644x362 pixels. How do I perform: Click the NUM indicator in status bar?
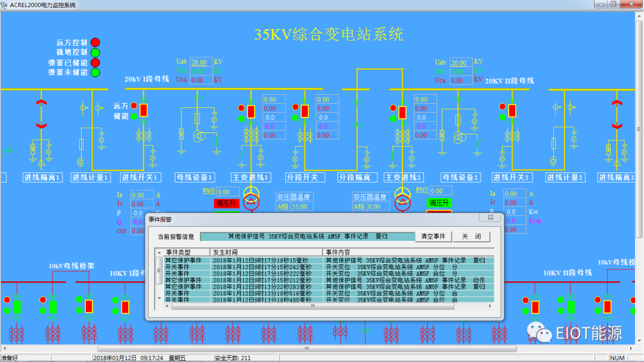pos(617,358)
